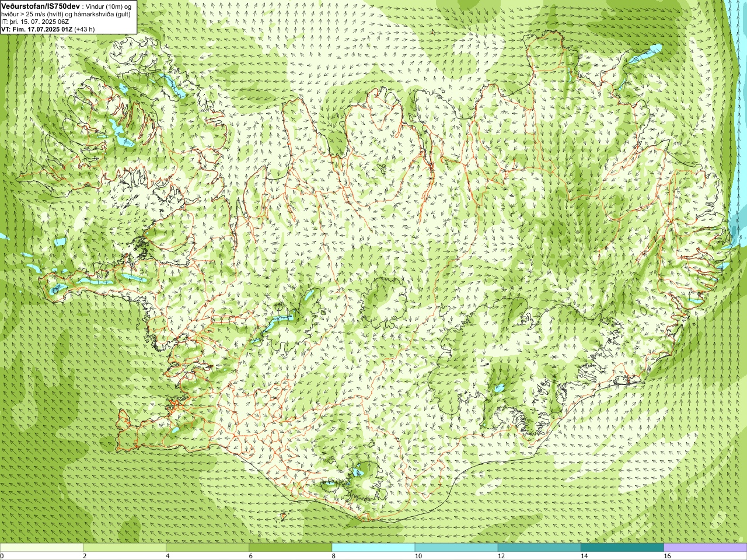
Task: Click the "Vindur (10m) og" label
Action: [109, 6]
